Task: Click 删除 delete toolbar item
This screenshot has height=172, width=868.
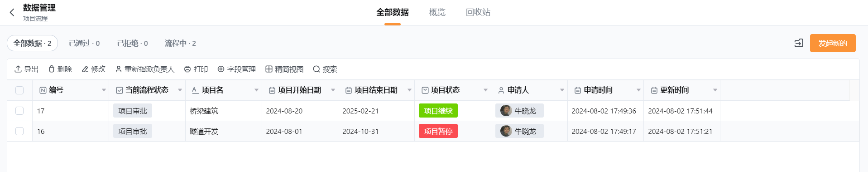Action: 60,69
